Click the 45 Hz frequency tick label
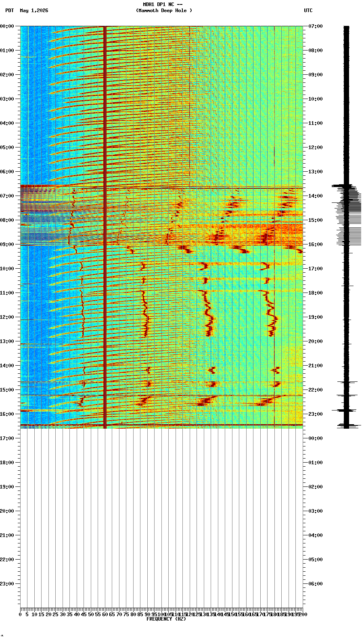This screenshot has width=364, height=640. 84,615
